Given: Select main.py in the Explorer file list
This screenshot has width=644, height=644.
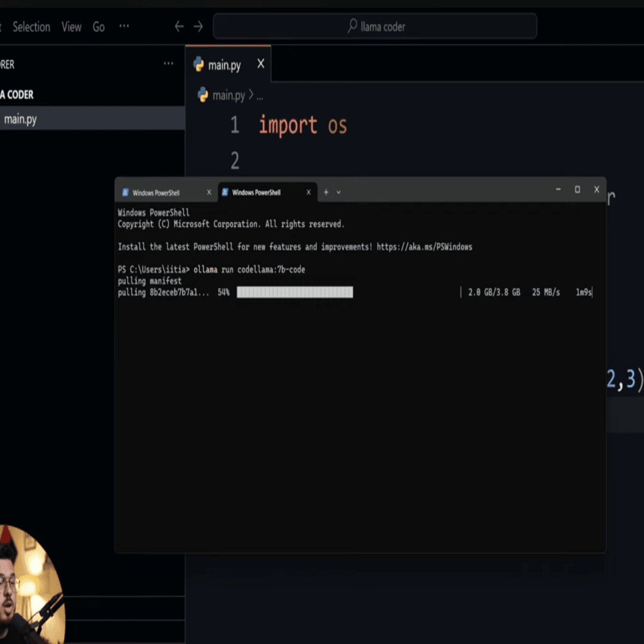Looking at the screenshot, I should click(x=21, y=119).
